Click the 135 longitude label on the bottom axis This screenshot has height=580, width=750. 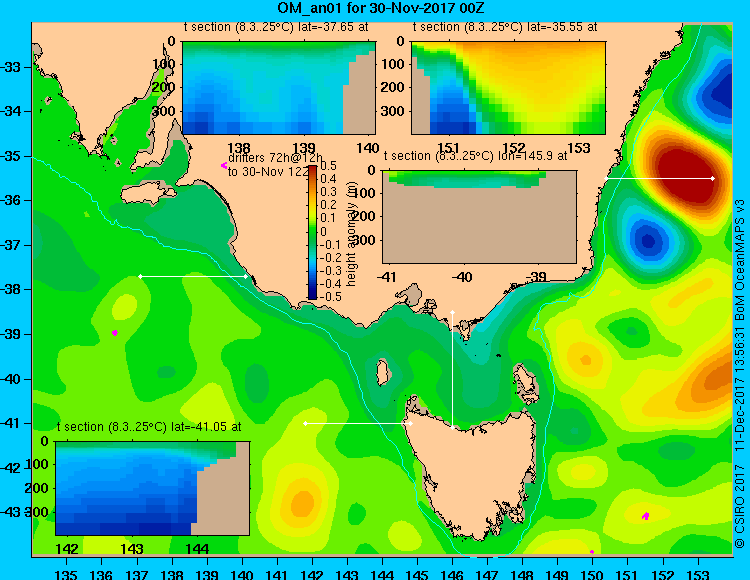coord(66,574)
